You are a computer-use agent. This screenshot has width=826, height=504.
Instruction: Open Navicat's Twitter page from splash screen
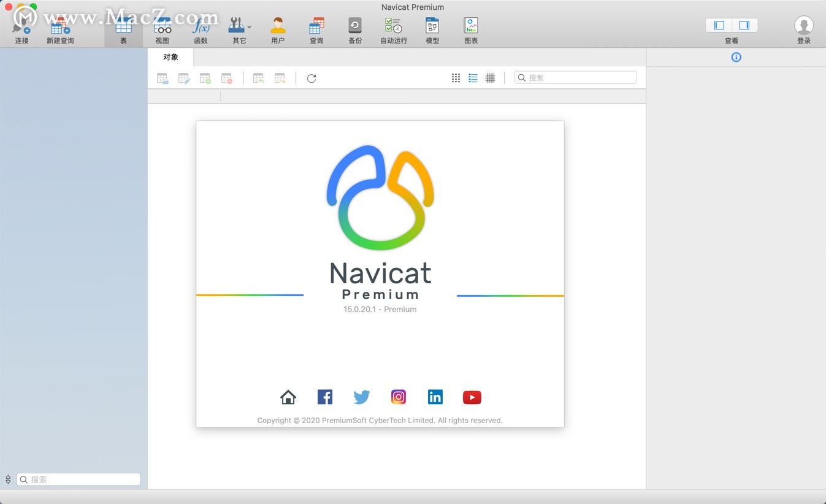point(361,397)
